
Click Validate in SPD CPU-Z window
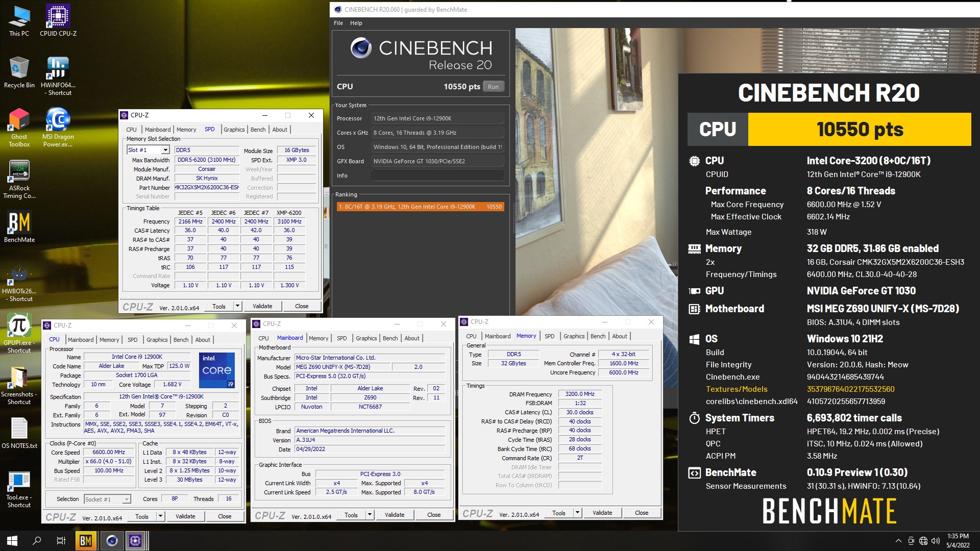click(262, 306)
